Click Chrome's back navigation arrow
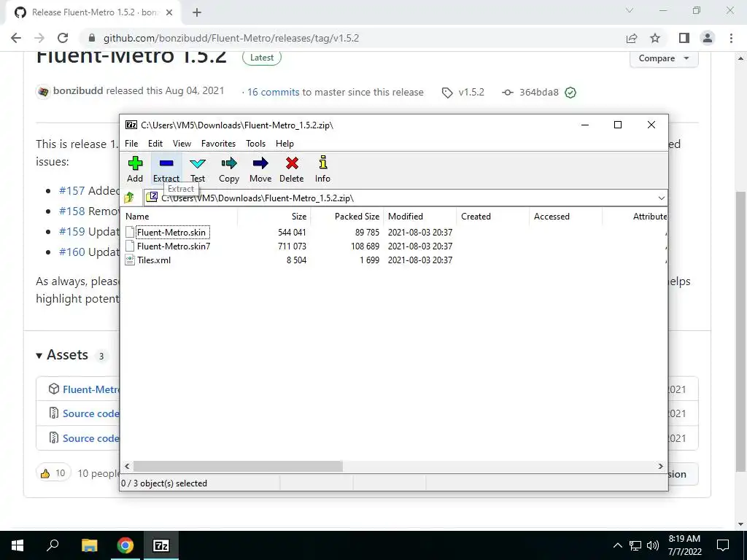The height and width of the screenshot is (560, 747). click(16, 38)
